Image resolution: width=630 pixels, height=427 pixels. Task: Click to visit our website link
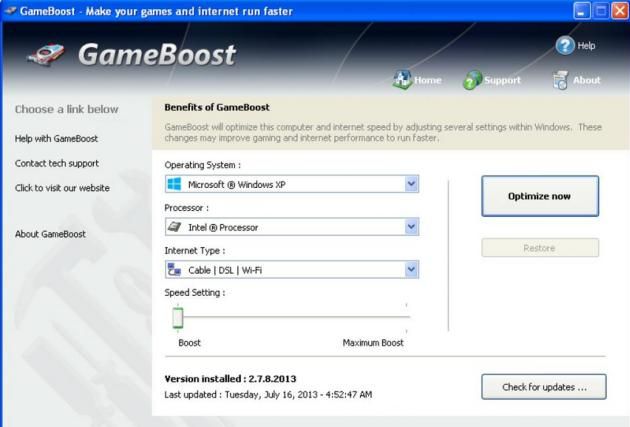[x=62, y=188]
